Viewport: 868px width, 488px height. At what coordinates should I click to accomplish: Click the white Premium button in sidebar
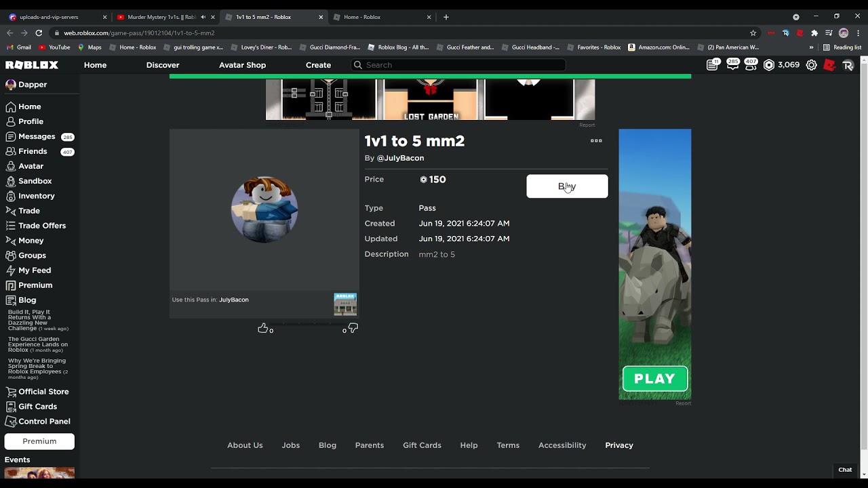[x=39, y=441]
